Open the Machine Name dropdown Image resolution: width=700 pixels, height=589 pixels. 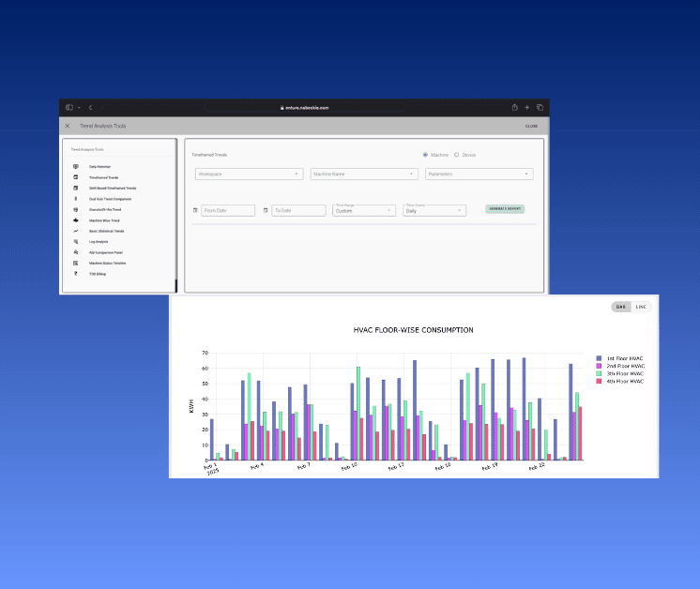(364, 174)
